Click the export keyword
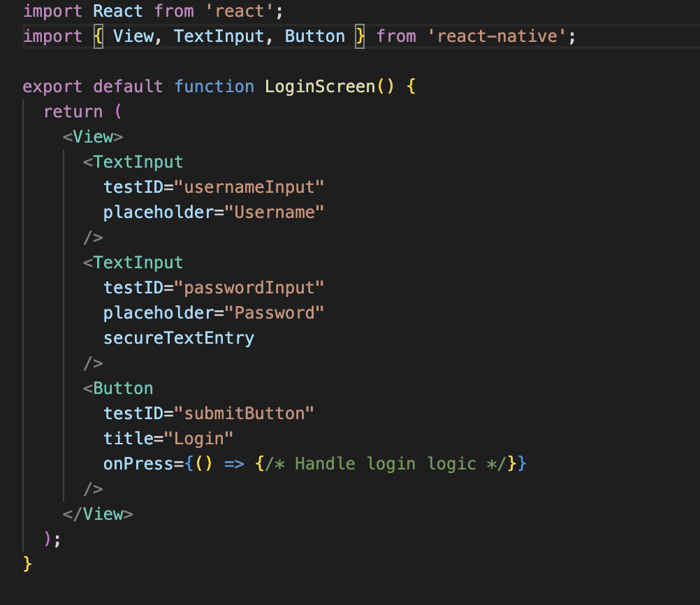This screenshot has width=700, height=605. (x=52, y=87)
